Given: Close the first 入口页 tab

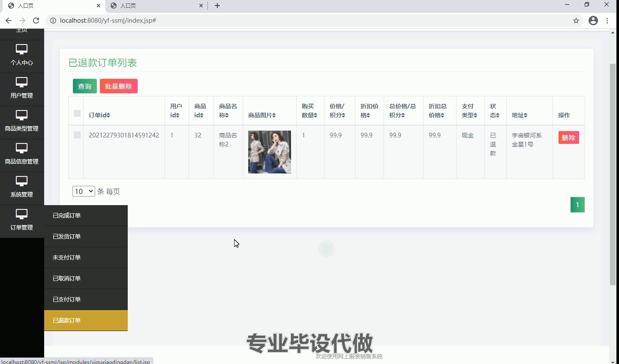Looking at the screenshot, I should coord(99,6).
